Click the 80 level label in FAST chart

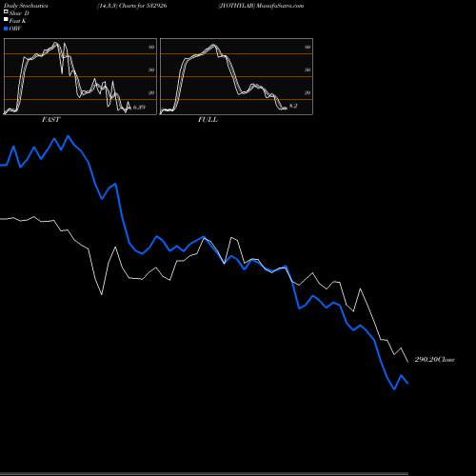(x=151, y=47)
